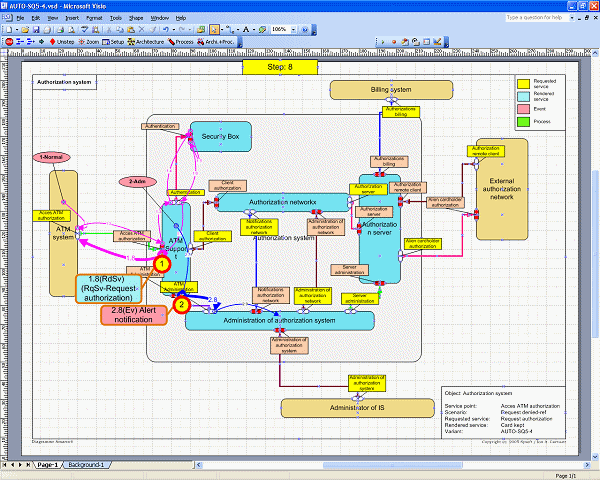This screenshot has width=600, height=480.
Task: Select the 1-Normal pink ellipse
Action: tap(52, 157)
